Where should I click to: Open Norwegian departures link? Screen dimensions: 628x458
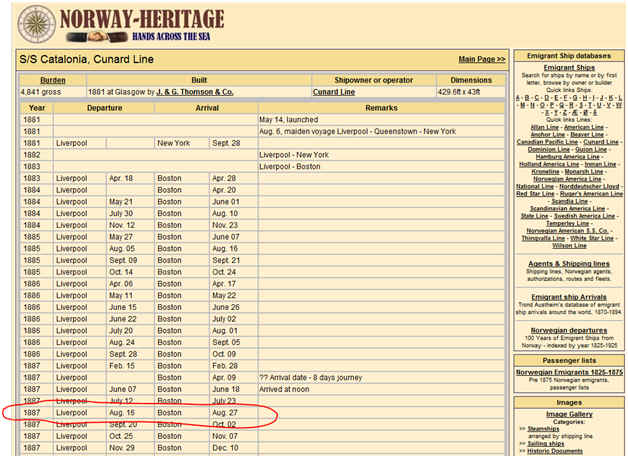(569, 330)
